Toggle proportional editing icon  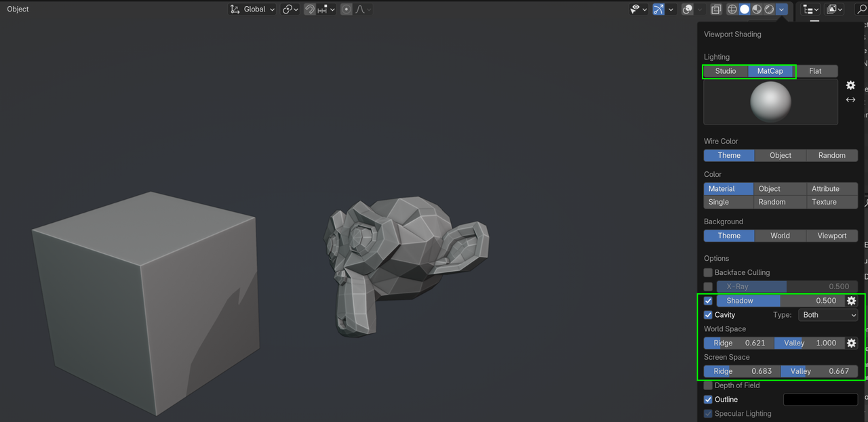[347, 9]
